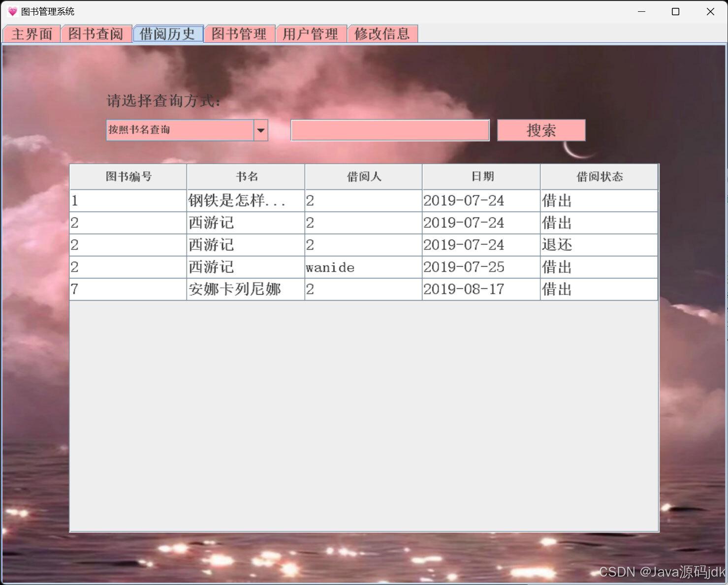Select the 西游记 cell in wanide's row
The image size is (728, 585).
point(246,267)
